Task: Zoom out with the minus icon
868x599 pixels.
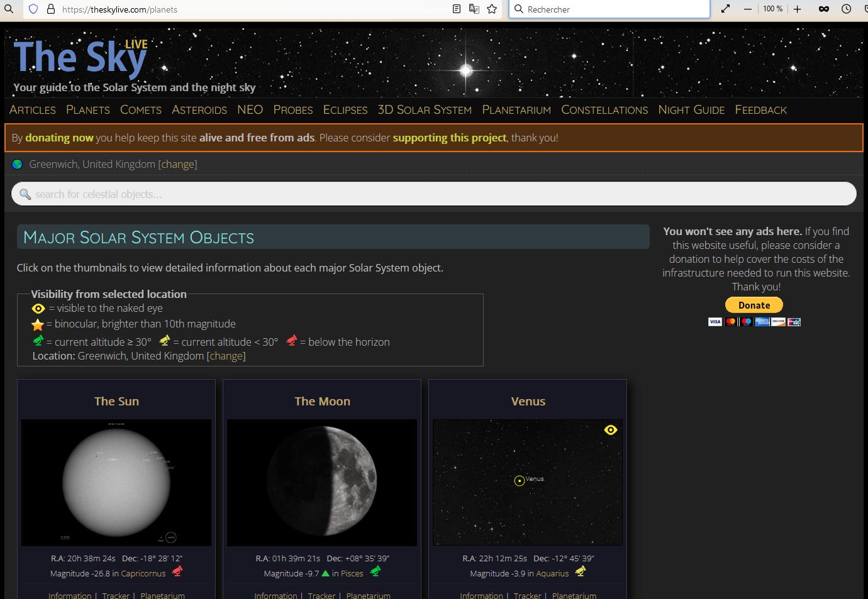Action: point(748,9)
